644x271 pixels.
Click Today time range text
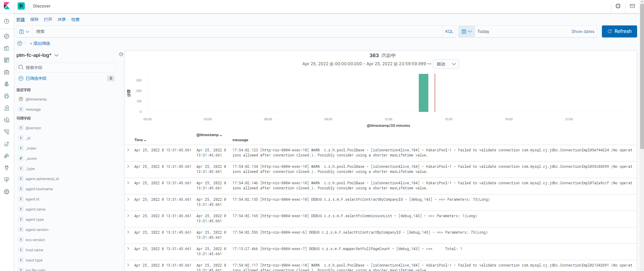(483, 31)
